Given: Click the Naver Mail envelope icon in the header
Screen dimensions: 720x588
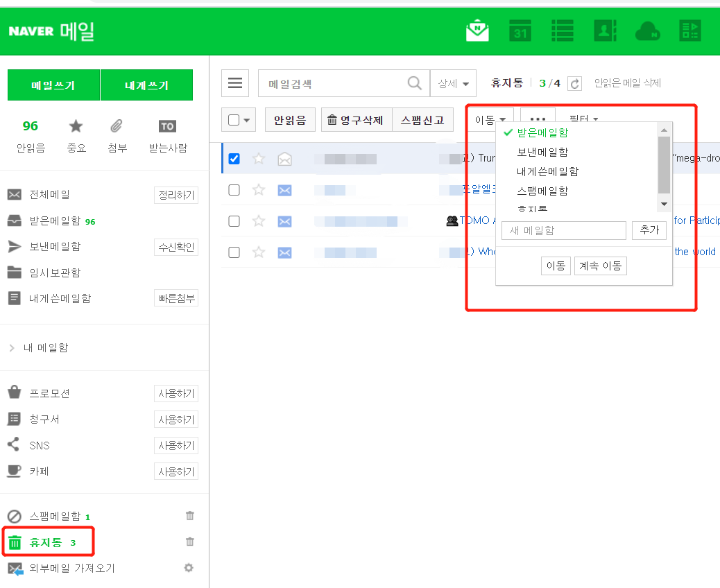Looking at the screenshot, I should 477,31.
